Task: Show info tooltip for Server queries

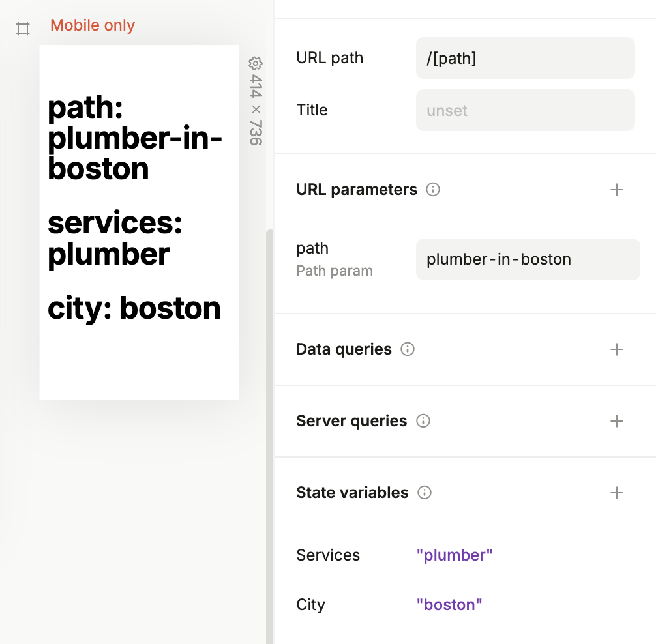Action: (x=423, y=421)
